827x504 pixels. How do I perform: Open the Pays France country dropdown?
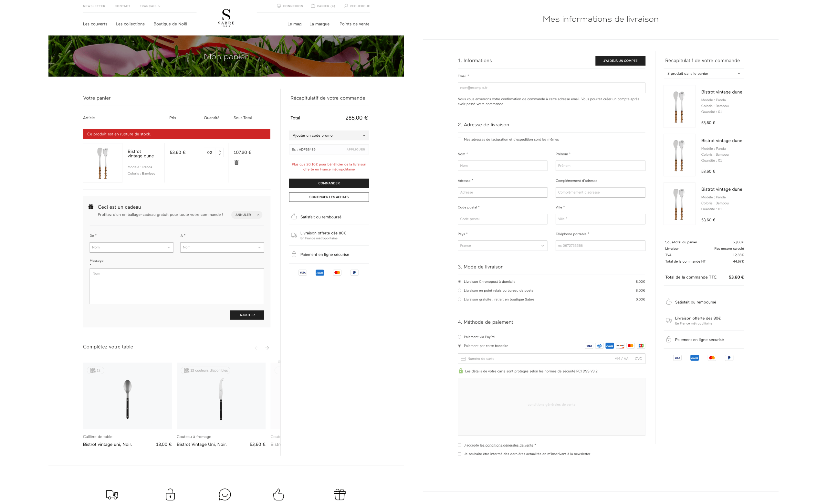pyautogui.click(x=502, y=246)
